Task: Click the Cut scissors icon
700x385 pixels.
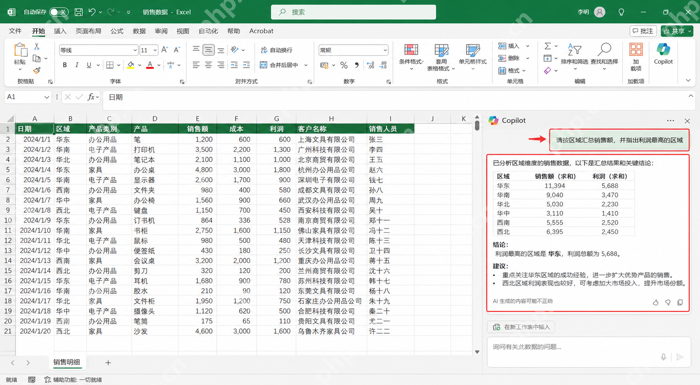Action: pos(37,46)
